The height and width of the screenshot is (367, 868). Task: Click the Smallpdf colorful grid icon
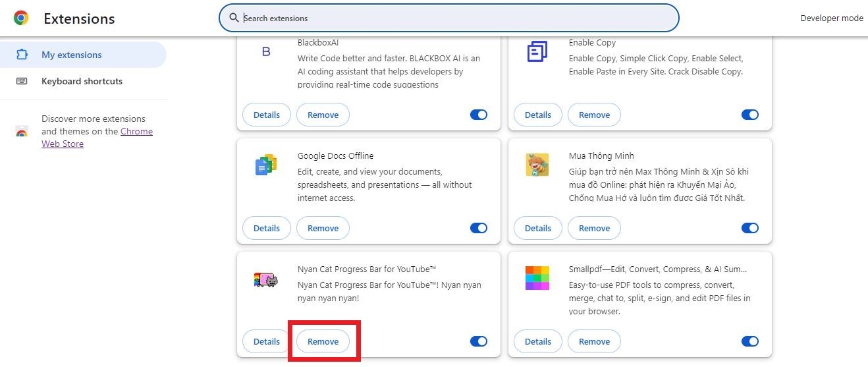[537, 278]
